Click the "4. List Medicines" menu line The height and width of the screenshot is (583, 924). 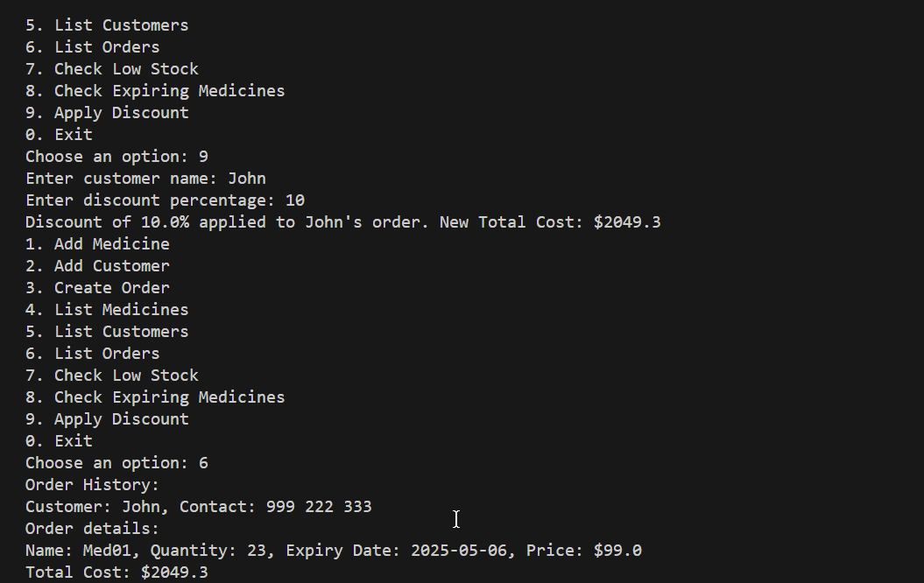[107, 310]
